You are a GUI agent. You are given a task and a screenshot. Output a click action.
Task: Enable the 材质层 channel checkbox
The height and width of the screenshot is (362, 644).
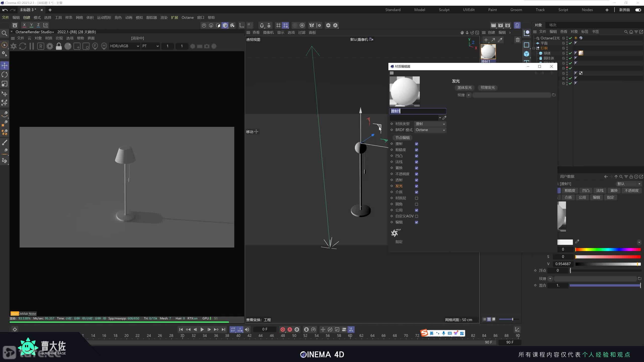(417, 198)
